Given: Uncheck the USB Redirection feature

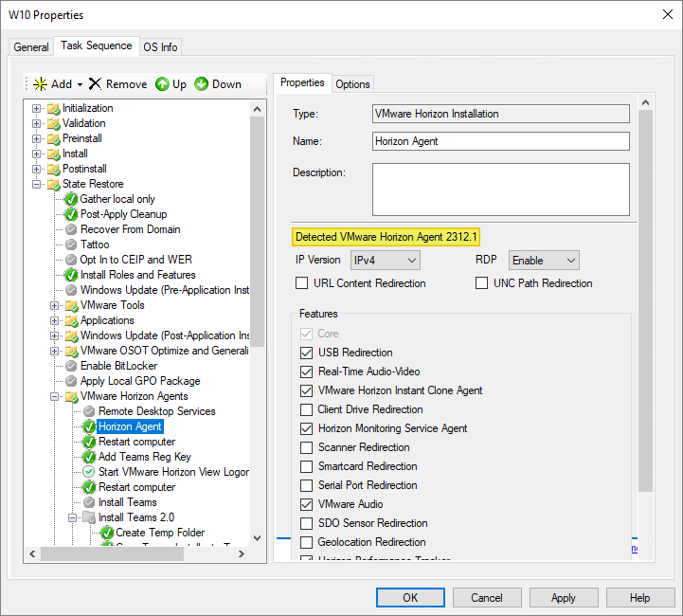Looking at the screenshot, I should (x=306, y=353).
